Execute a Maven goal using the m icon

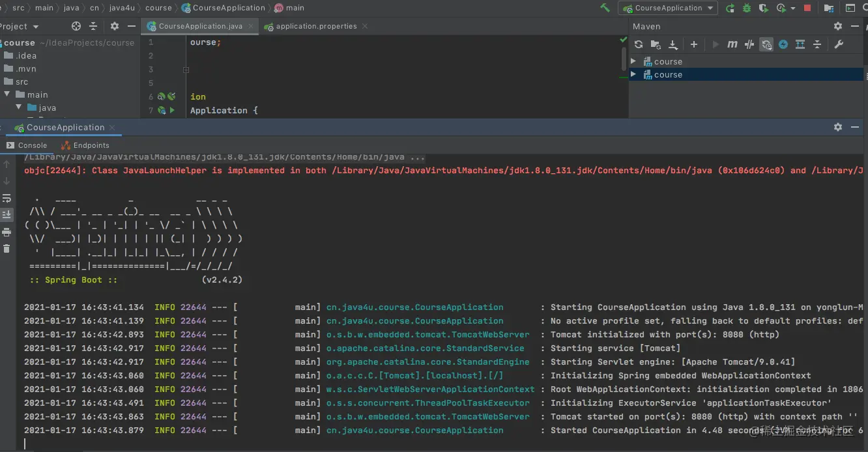tap(732, 44)
